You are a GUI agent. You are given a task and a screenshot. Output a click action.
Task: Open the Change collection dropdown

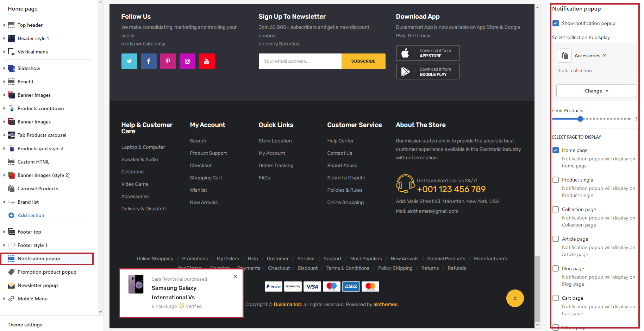pos(596,91)
